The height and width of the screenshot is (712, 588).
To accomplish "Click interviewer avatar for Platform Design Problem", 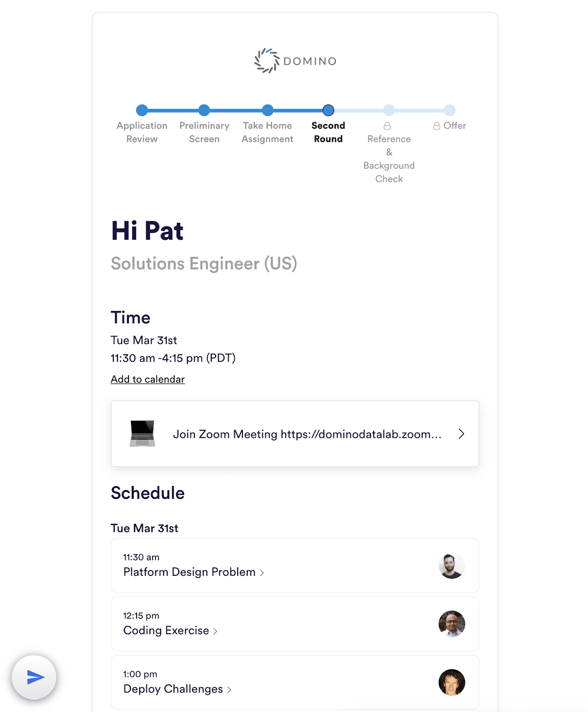I will pyautogui.click(x=452, y=566).
